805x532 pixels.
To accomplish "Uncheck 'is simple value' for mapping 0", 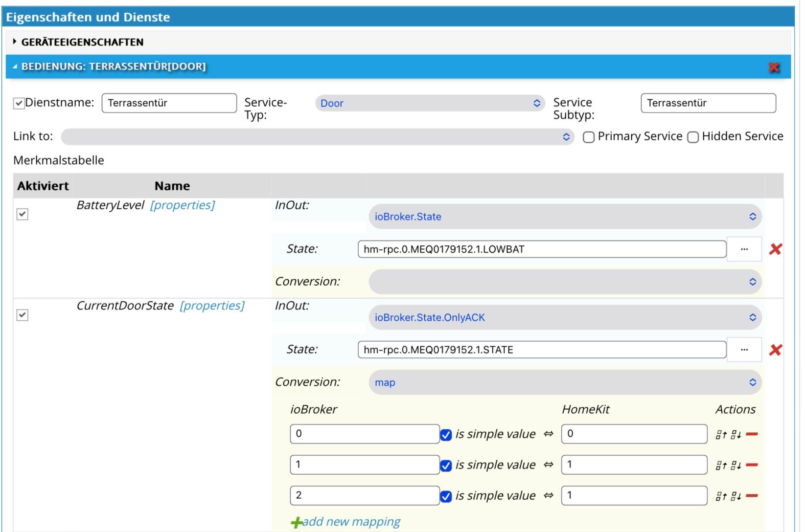I will [x=446, y=435].
